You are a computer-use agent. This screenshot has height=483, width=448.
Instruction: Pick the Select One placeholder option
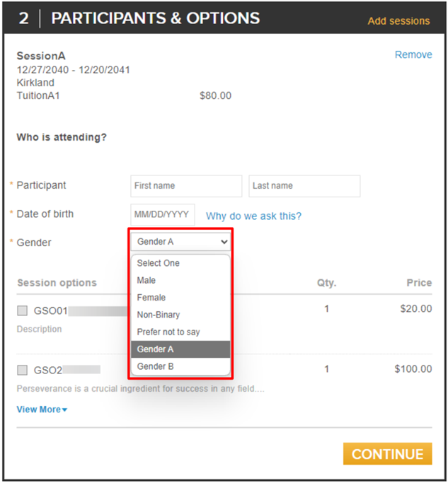coord(180,263)
